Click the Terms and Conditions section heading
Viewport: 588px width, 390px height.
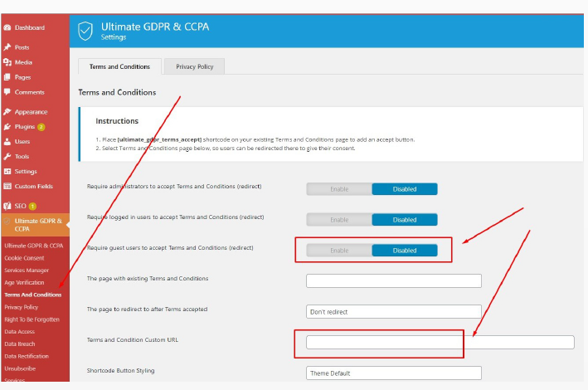(x=117, y=92)
